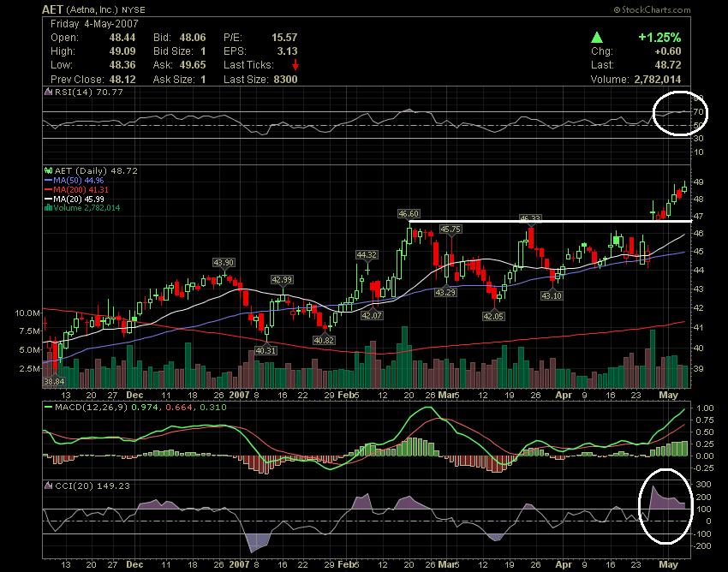Click the green MACD line swatch
The height and width of the screenshot is (572, 728).
click(x=48, y=408)
